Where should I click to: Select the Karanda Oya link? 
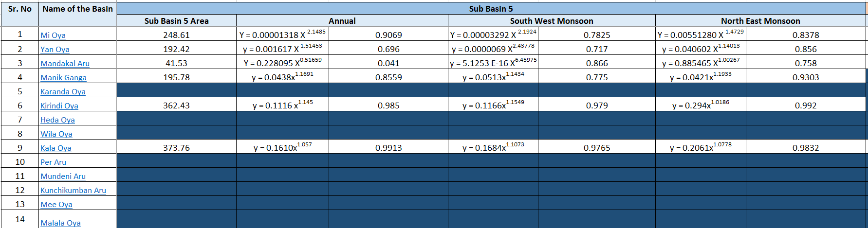click(x=63, y=91)
